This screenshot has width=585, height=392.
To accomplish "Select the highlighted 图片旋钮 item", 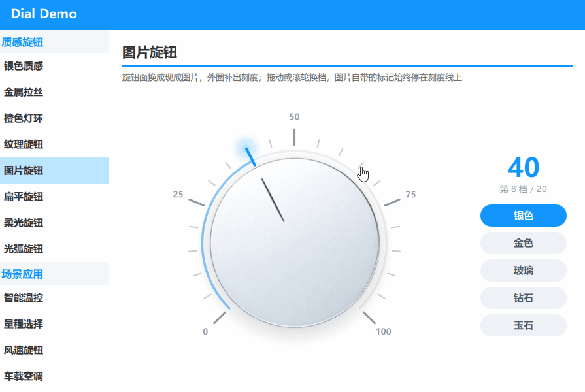I will click(x=54, y=171).
